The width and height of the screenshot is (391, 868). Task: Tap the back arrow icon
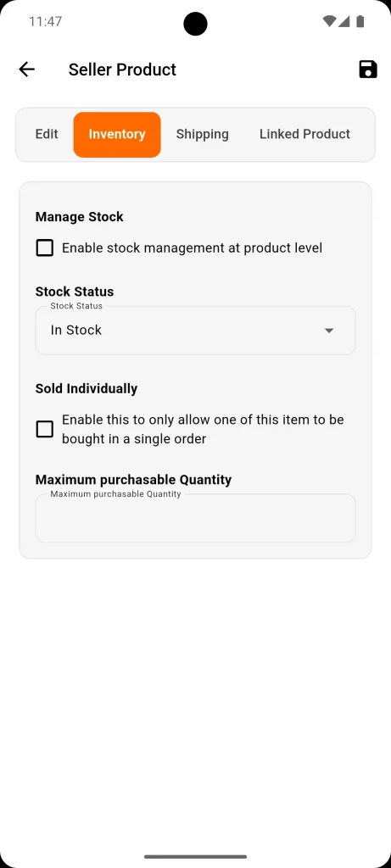click(x=26, y=70)
